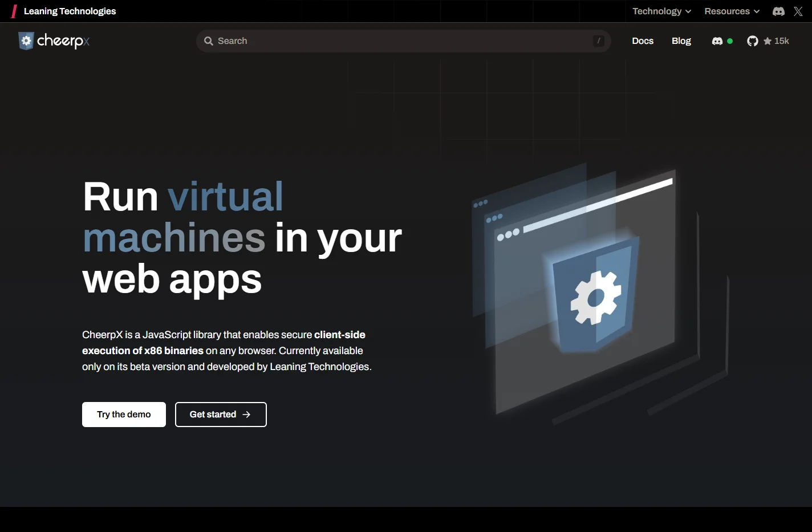Focus the Search input field
Viewport: 812px width, 532px height.
[404, 41]
